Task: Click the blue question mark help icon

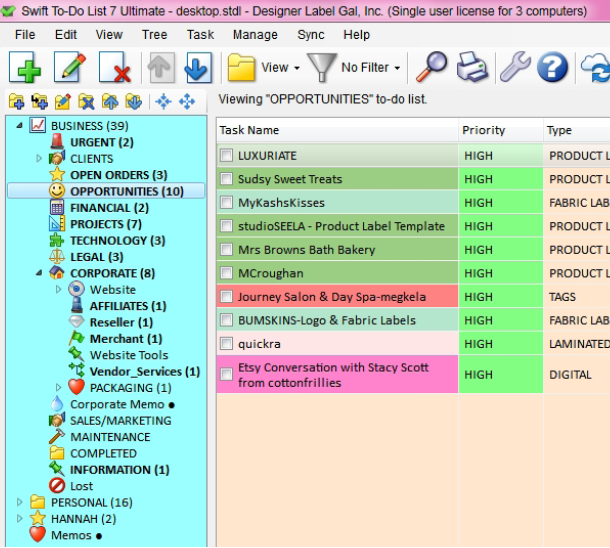Action: coord(552,67)
